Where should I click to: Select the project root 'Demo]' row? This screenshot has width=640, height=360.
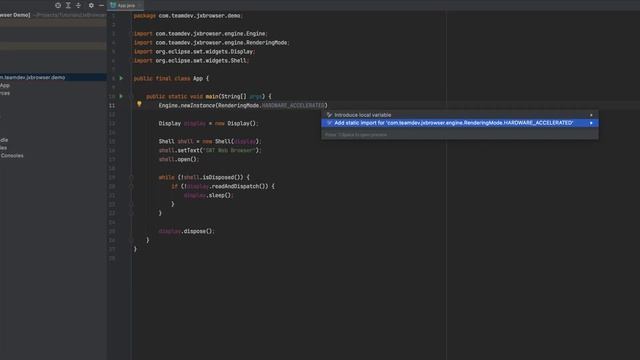[53, 15]
